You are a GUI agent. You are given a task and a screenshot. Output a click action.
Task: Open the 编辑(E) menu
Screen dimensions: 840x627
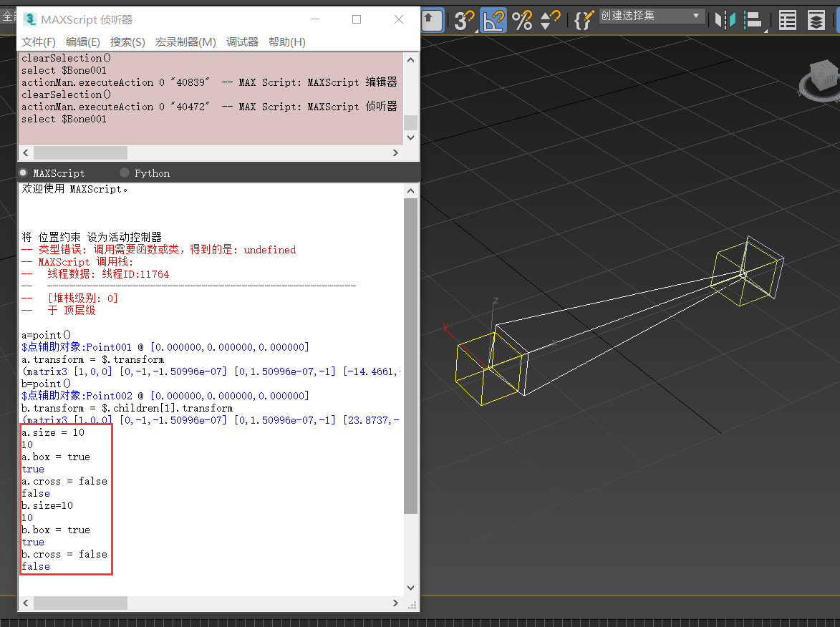point(82,42)
